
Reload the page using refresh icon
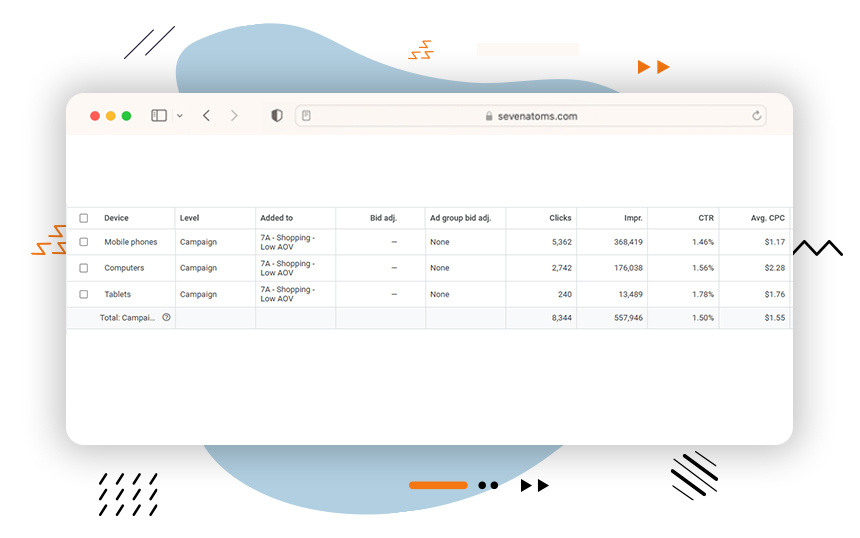[x=757, y=116]
